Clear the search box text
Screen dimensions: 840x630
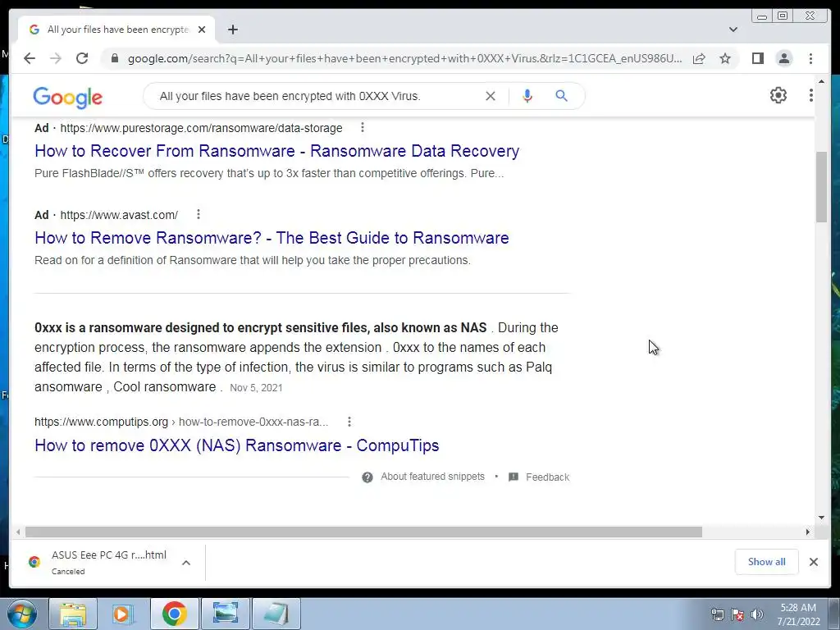[491, 96]
